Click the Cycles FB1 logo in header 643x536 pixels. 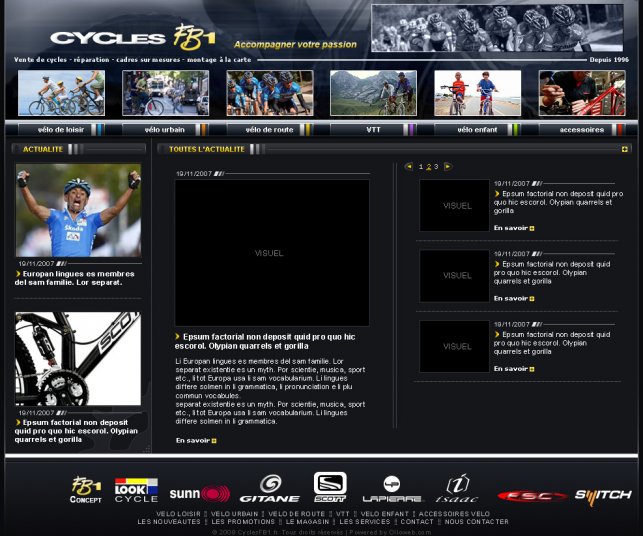click(133, 36)
